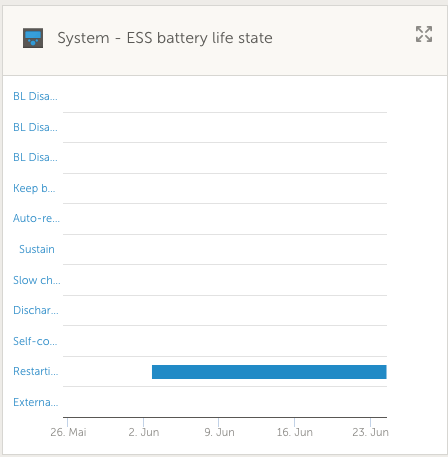448x457 pixels.
Task: Click the '2. Jun' date tick label
Action: click(144, 432)
